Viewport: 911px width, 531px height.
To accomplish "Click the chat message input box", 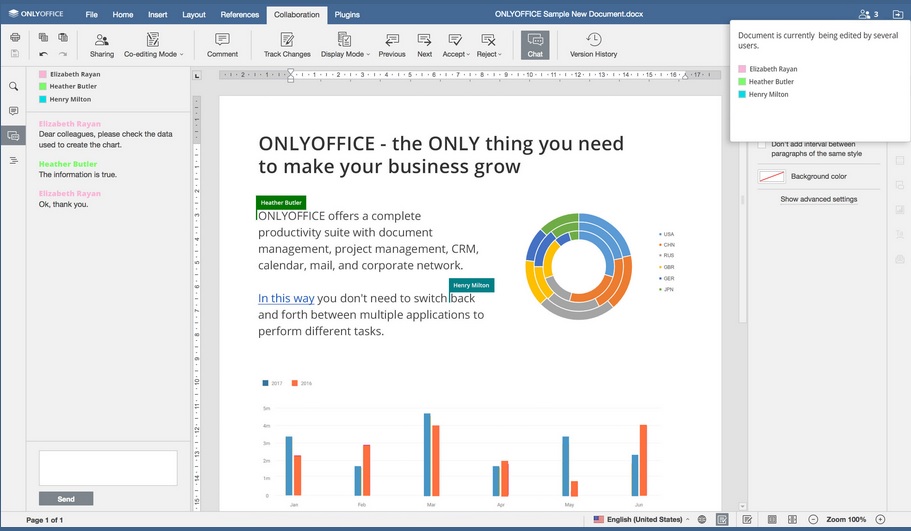I will tap(108, 468).
